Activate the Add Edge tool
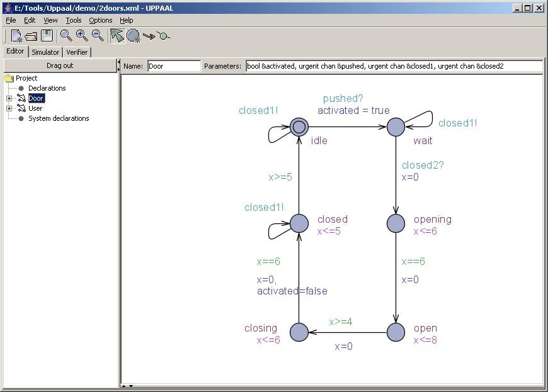Screen dimensions: 548x392 point(149,36)
